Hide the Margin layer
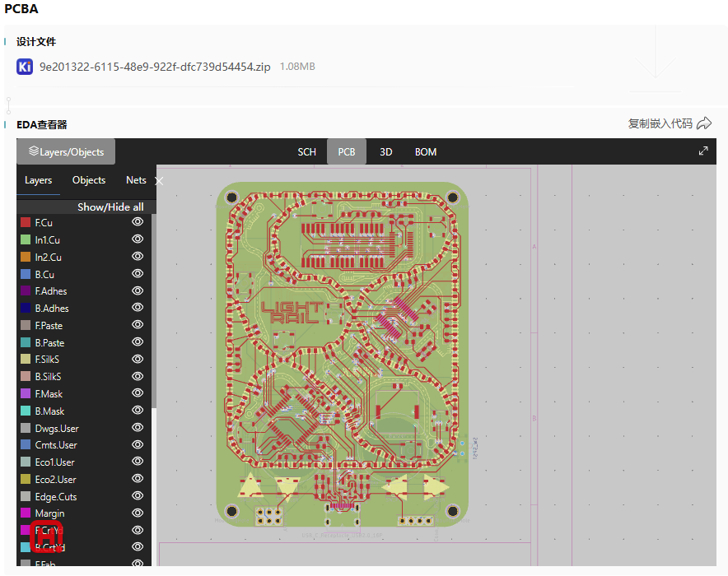Viewport: 728px width, 576px height. pos(138,513)
